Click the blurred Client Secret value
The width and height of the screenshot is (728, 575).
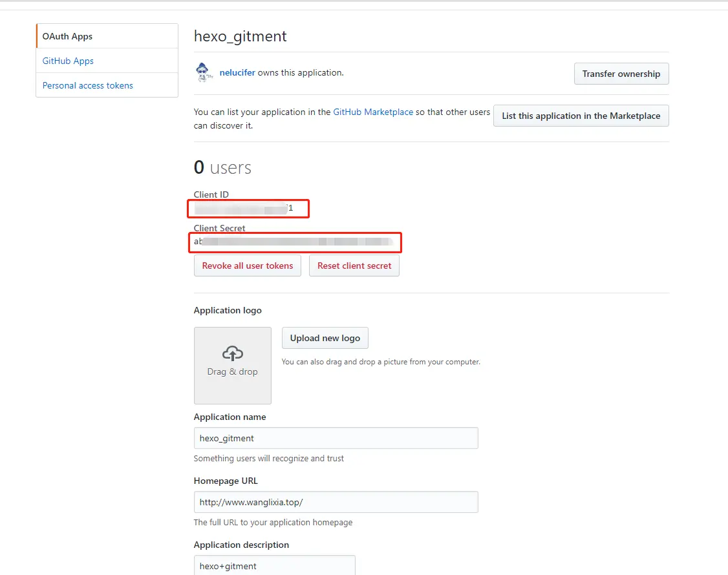click(294, 242)
